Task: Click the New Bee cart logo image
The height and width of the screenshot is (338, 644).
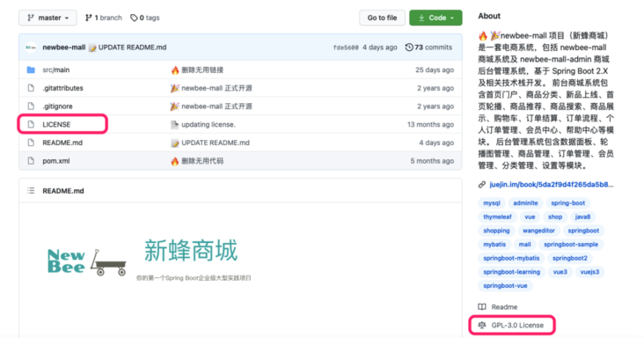Action: tap(87, 261)
